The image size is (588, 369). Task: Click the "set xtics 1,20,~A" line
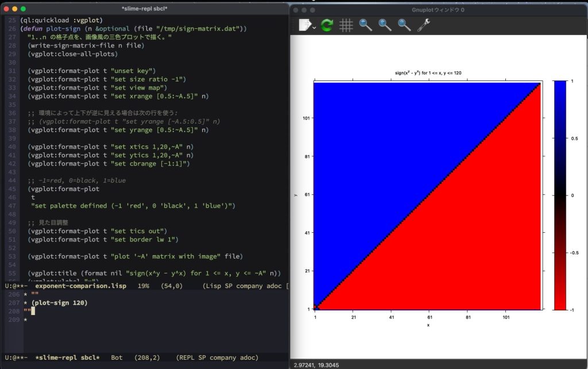pos(110,147)
